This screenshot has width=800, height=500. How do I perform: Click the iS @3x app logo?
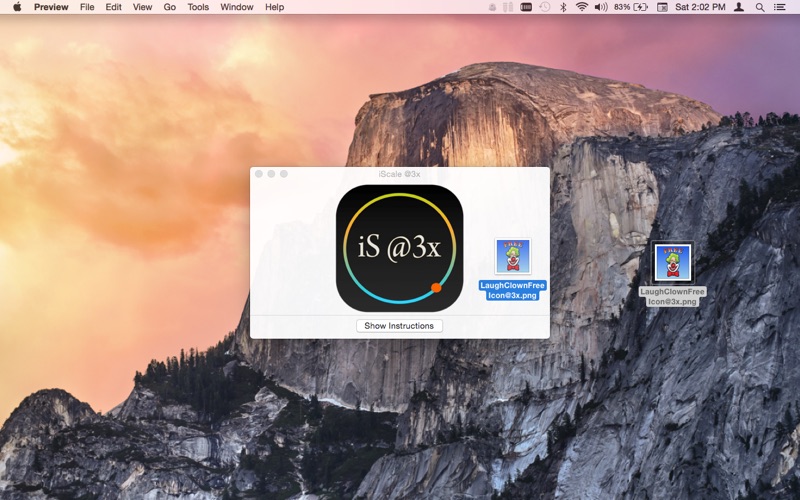pos(399,248)
